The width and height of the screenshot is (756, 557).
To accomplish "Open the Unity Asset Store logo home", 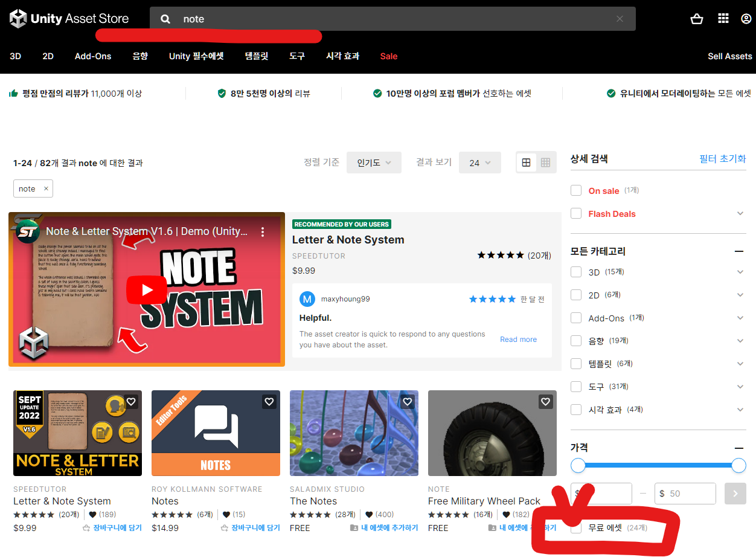I will click(69, 19).
